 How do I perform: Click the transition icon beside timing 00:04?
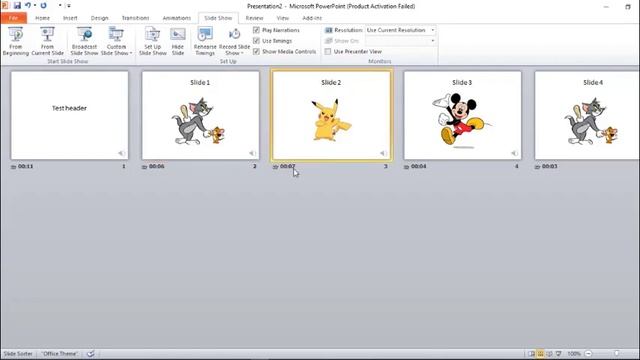(407, 167)
